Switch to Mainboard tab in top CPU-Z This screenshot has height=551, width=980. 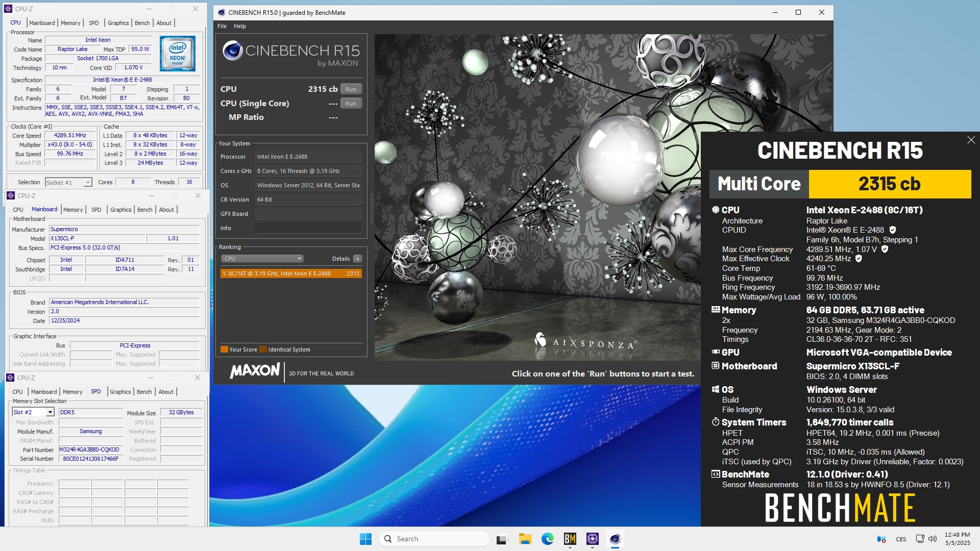42,23
